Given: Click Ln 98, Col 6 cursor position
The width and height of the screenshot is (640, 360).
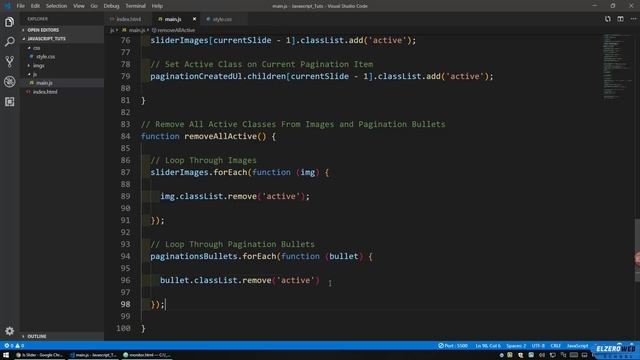Looking at the screenshot, I should (488, 346).
